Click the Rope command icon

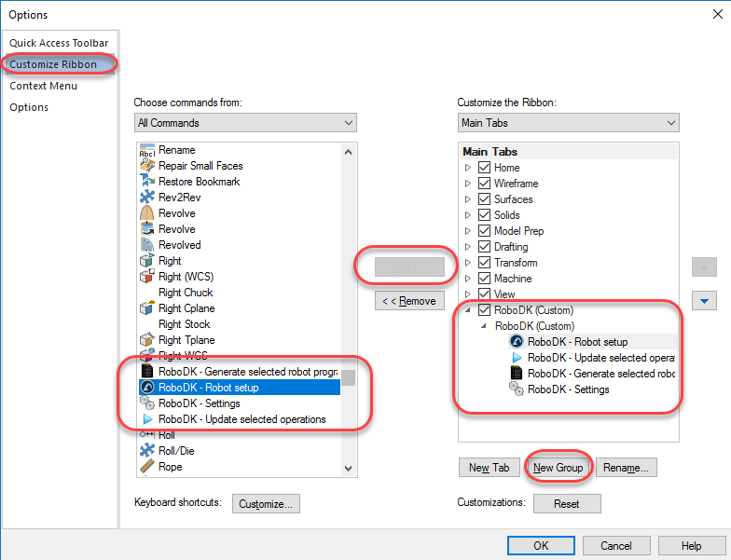[x=146, y=467]
